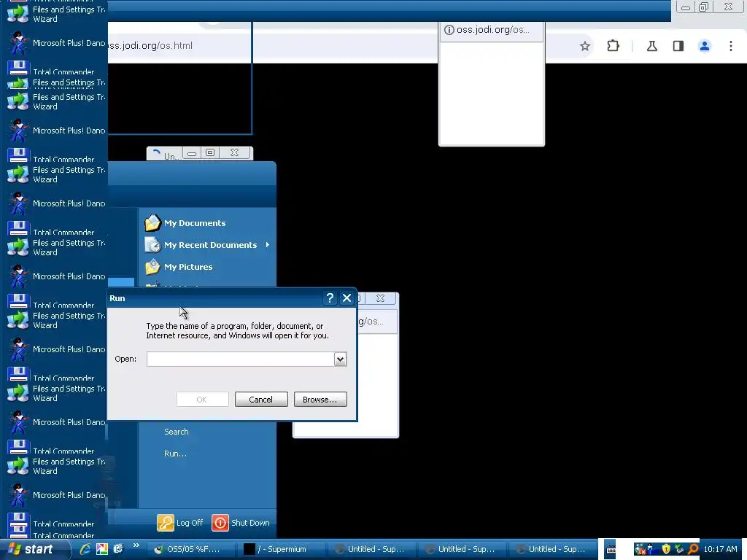Open My Recent Documents in Start menu
The image size is (747, 560).
coord(211,245)
